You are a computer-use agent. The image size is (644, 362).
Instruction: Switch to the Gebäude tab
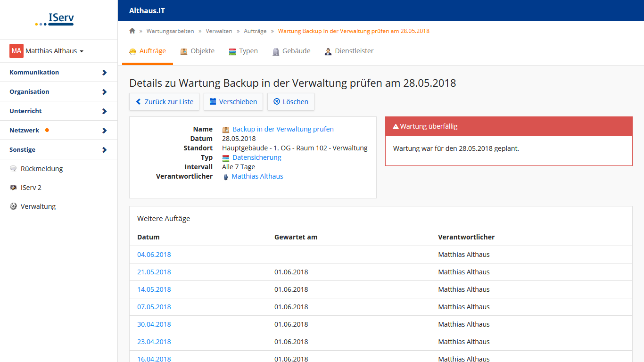tap(291, 51)
